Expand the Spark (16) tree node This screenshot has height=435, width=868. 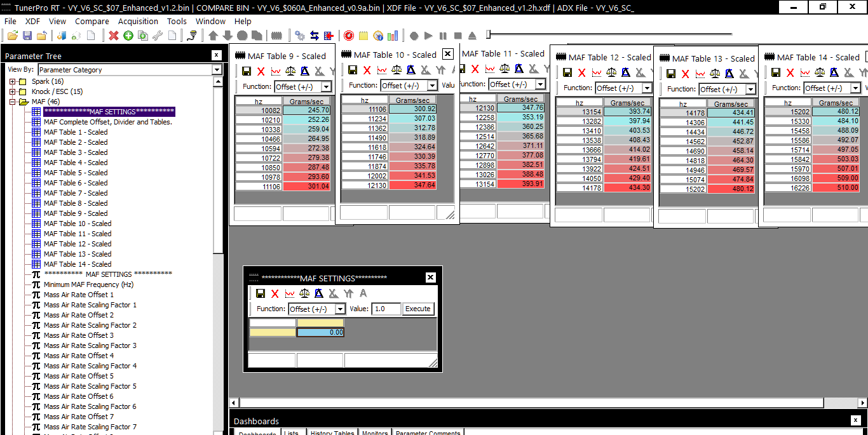coord(13,81)
